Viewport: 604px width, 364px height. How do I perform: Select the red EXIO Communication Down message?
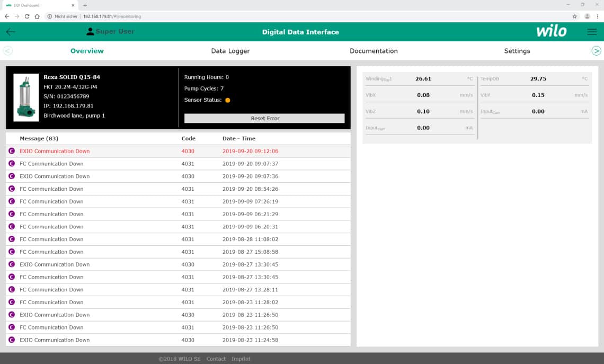point(179,151)
